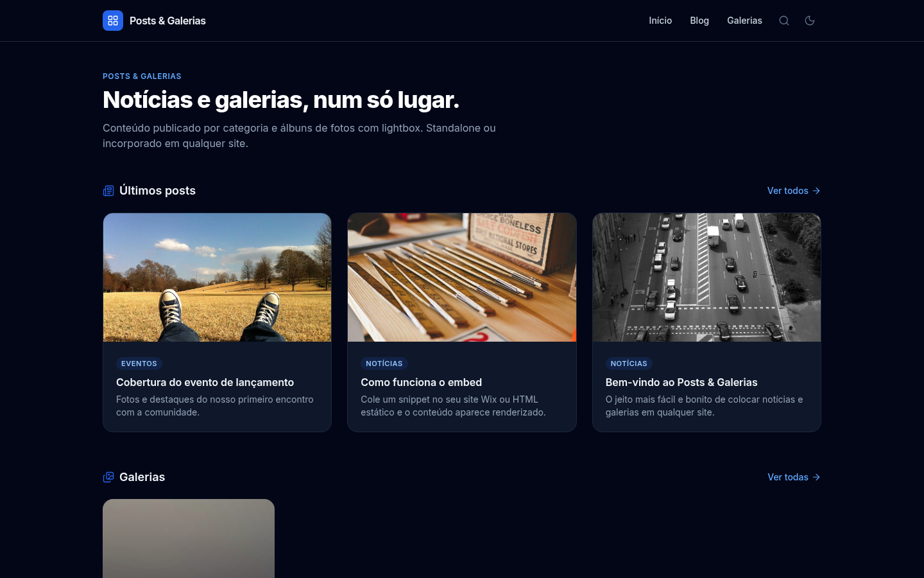The width and height of the screenshot is (924, 578).
Task: Follow the Ver todas galerias link
Action: [x=794, y=477]
